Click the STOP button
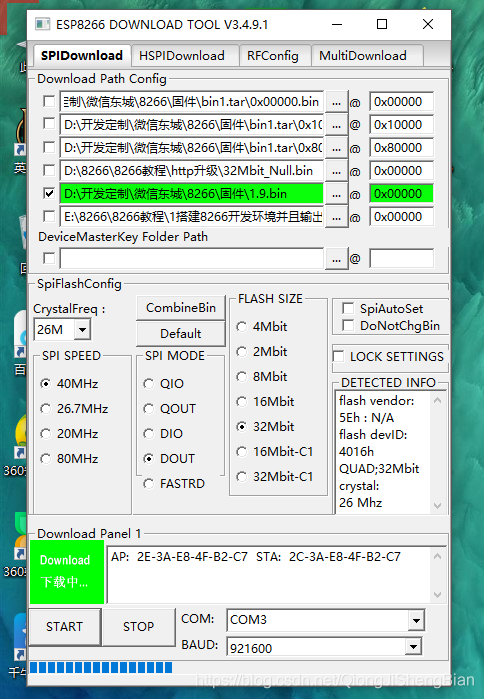Screen dimensions: 484x699 (x=139, y=626)
